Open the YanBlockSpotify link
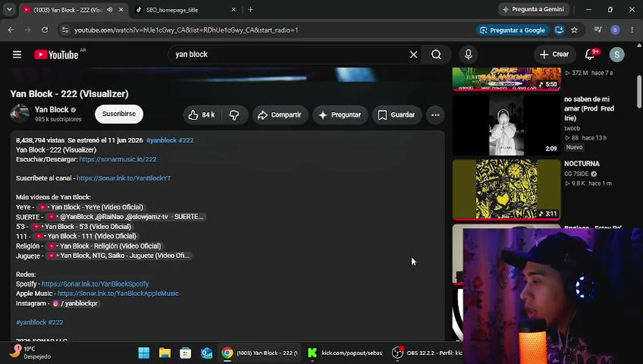The width and height of the screenshot is (643, 364). 95,284
